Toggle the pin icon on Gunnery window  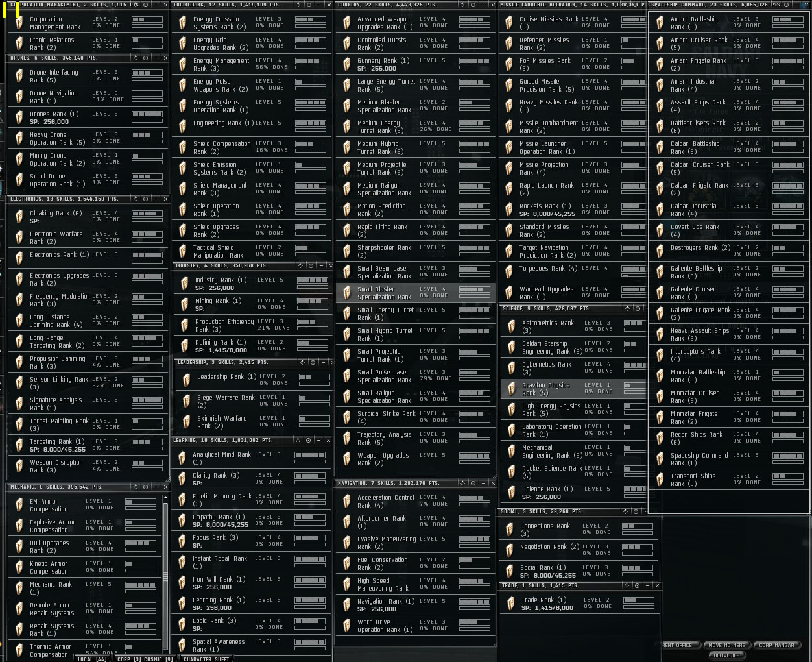coord(463,5)
